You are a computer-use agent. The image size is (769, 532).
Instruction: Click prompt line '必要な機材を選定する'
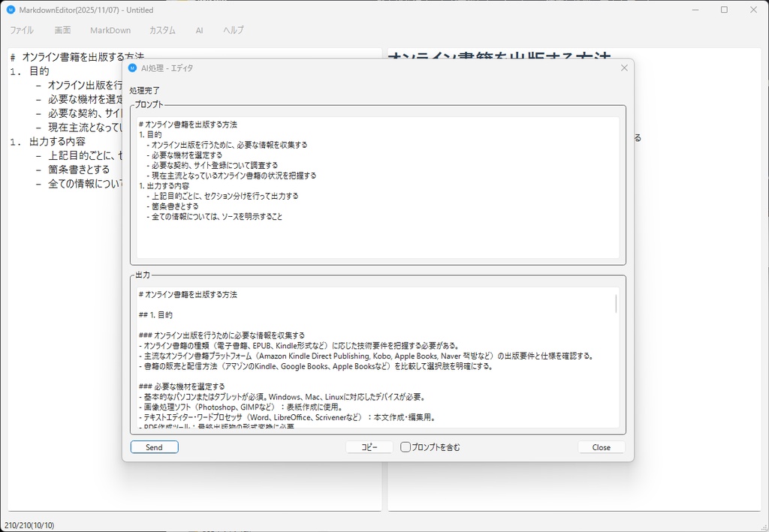[x=184, y=155]
